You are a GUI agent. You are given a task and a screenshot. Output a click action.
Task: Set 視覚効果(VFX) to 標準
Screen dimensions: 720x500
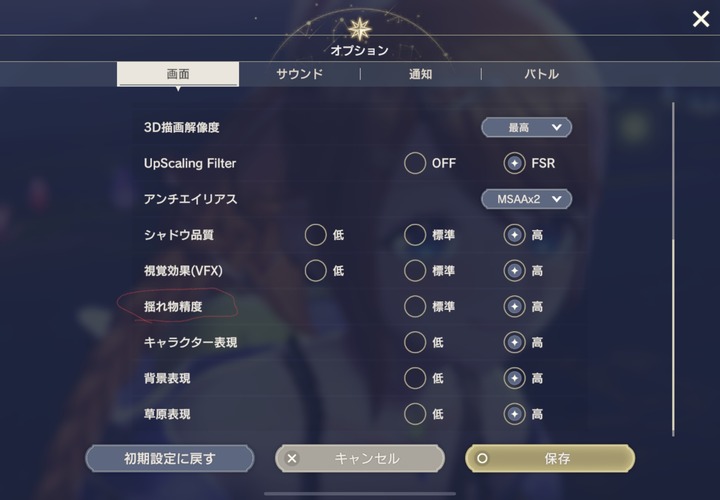[415, 271]
